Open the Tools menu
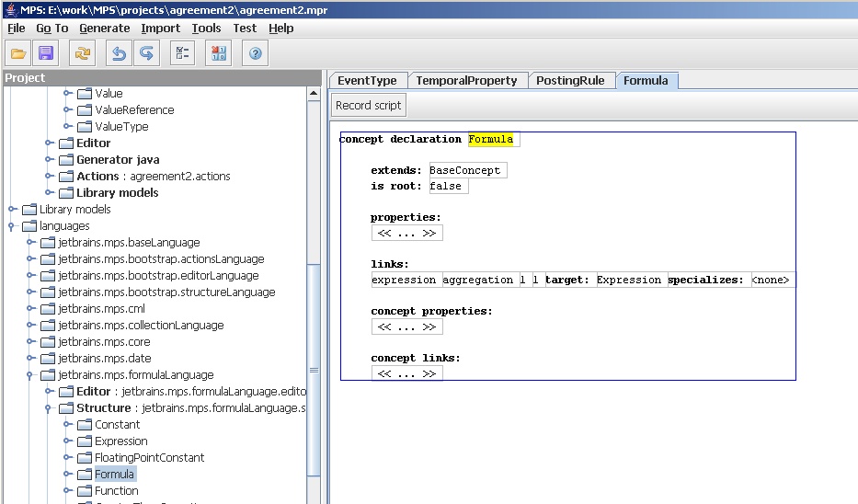 [206, 29]
